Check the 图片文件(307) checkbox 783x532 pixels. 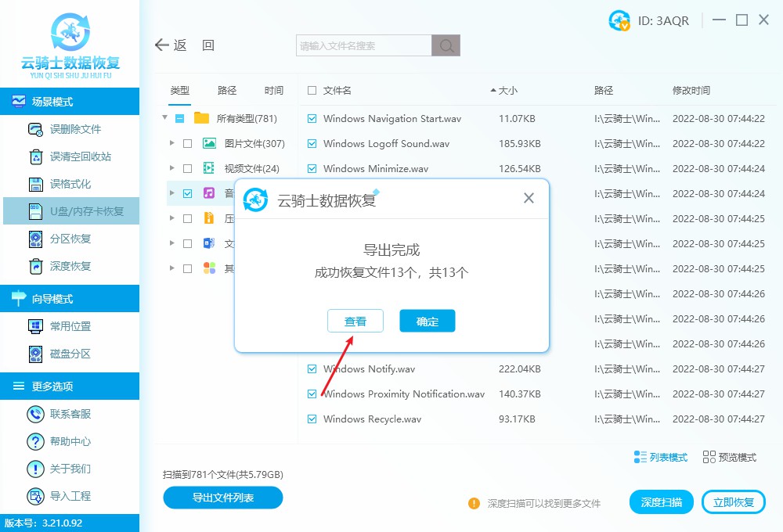(186, 143)
